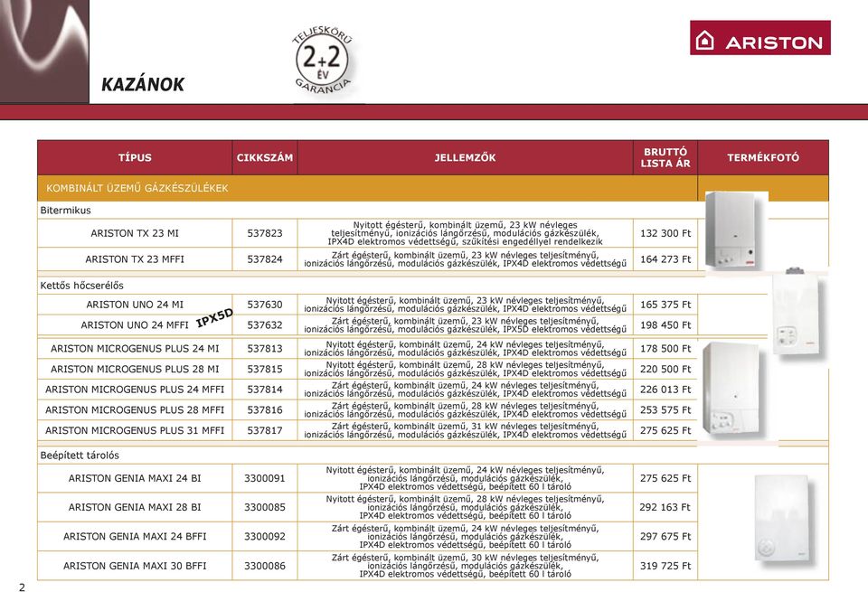Select ARISTON MICROGENUS PLUS 24 MI cell

tap(135, 349)
